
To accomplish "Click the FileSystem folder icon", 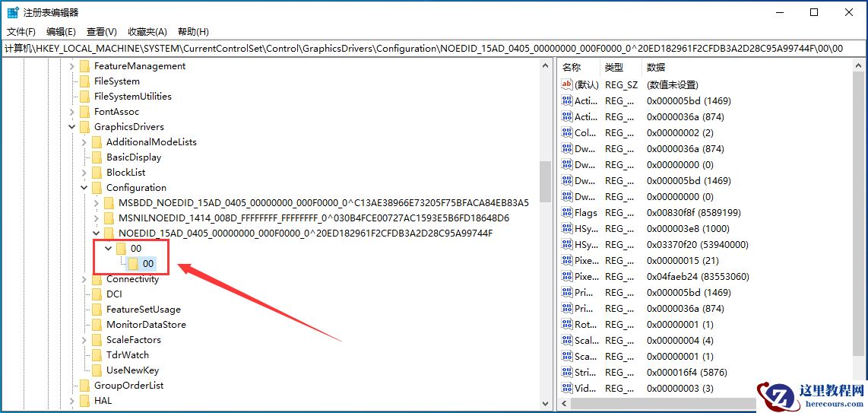I will [x=84, y=81].
